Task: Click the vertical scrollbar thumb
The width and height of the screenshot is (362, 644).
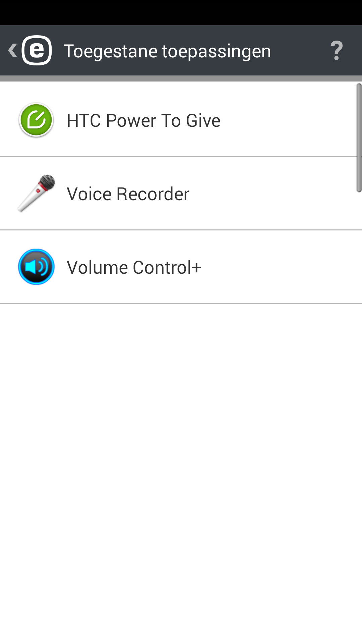Action: (x=359, y=138)
